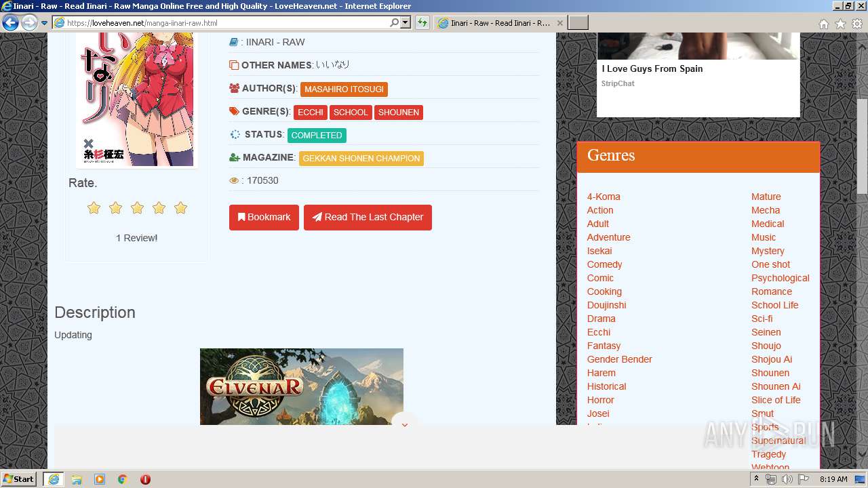This screenshot has height=488, width=868.
Task: Rate with the second star
Action: [x=116, y=208]
